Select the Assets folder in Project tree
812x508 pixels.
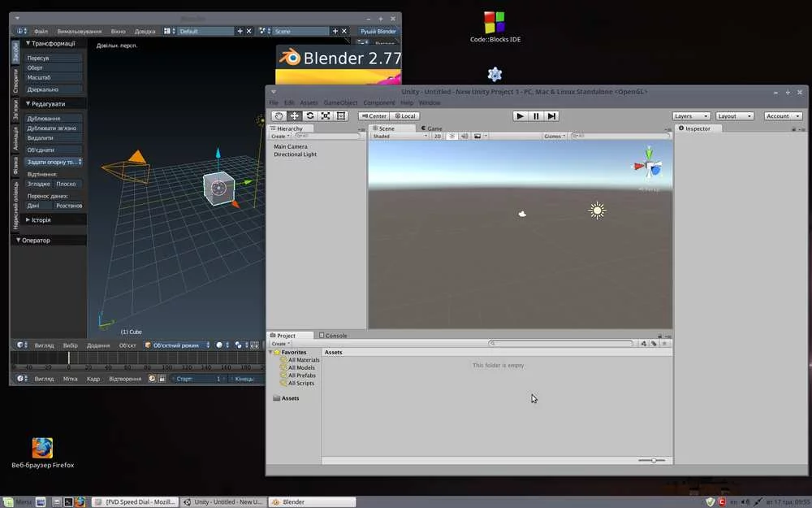(286, 398)
